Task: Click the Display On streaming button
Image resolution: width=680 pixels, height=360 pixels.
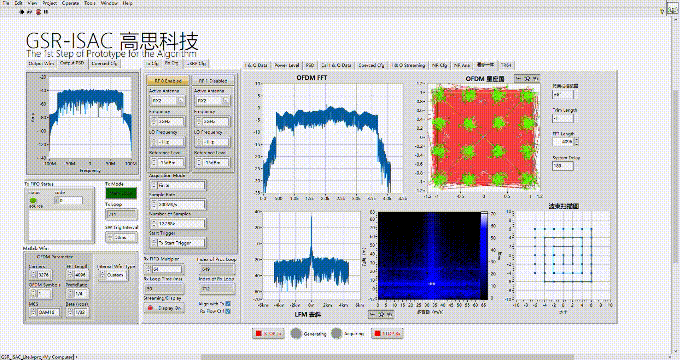Action: pos(164,308)
